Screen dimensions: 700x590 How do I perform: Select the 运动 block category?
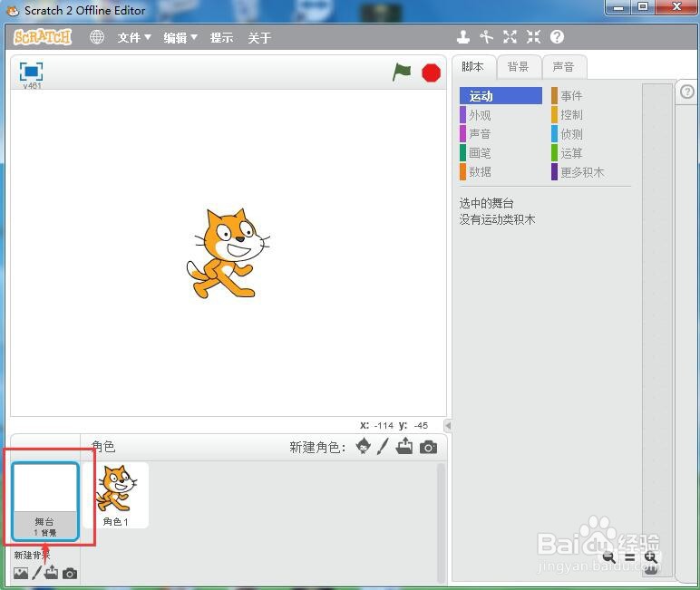click(x=501, y=96)
